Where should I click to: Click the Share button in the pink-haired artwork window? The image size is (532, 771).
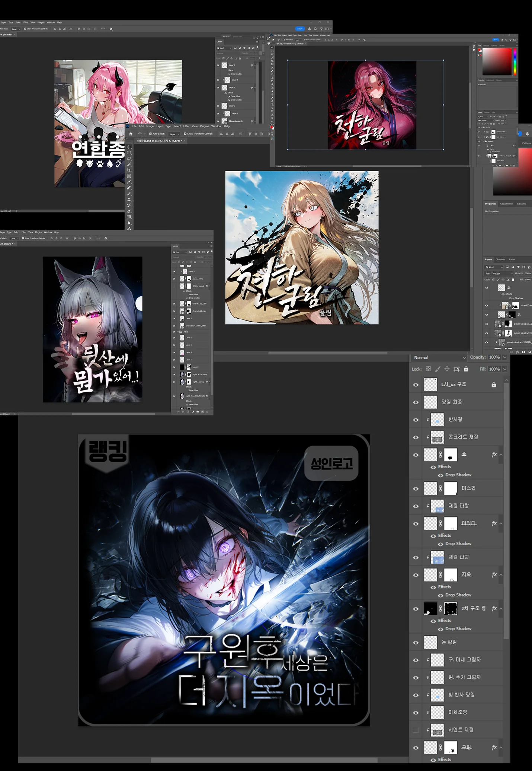[300, 29]
